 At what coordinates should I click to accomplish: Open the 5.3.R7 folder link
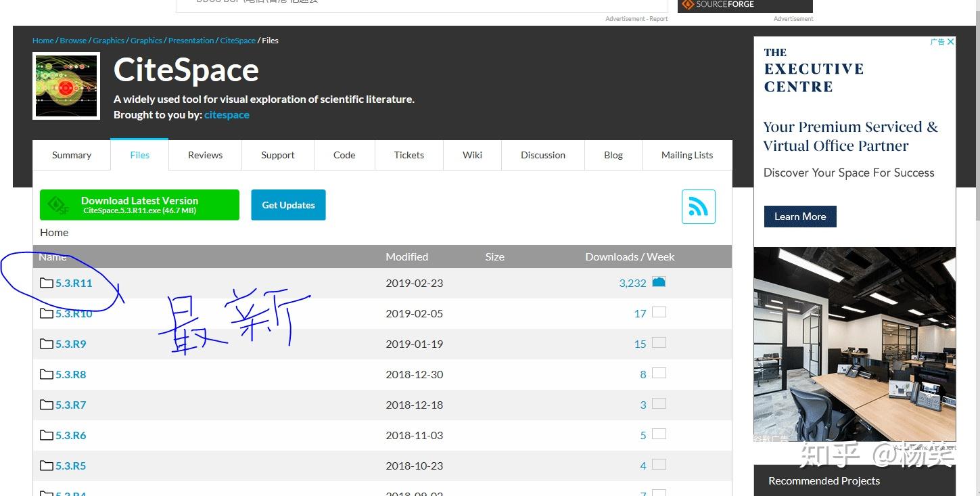point(71,405)
